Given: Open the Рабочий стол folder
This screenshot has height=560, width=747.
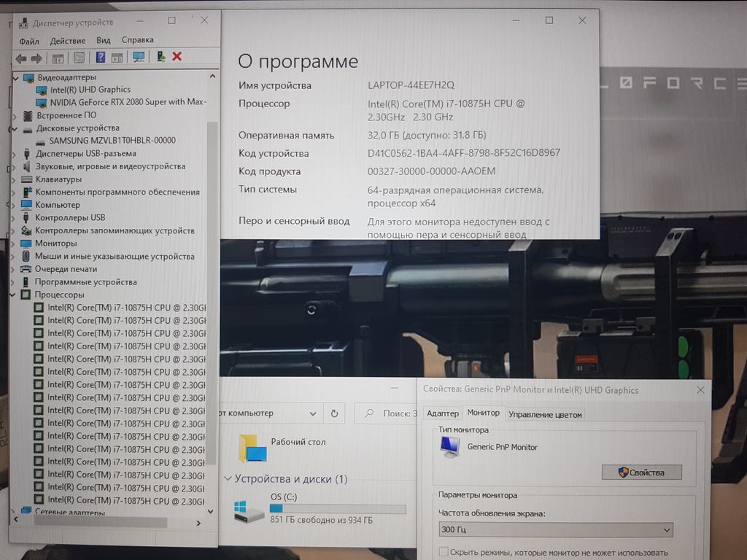Looking at the screenshot, I should pyautogui.click(x=252, y=448).
